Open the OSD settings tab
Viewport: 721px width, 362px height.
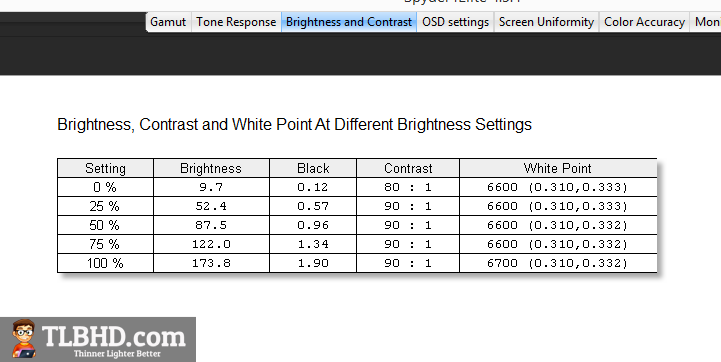[455, 22]
